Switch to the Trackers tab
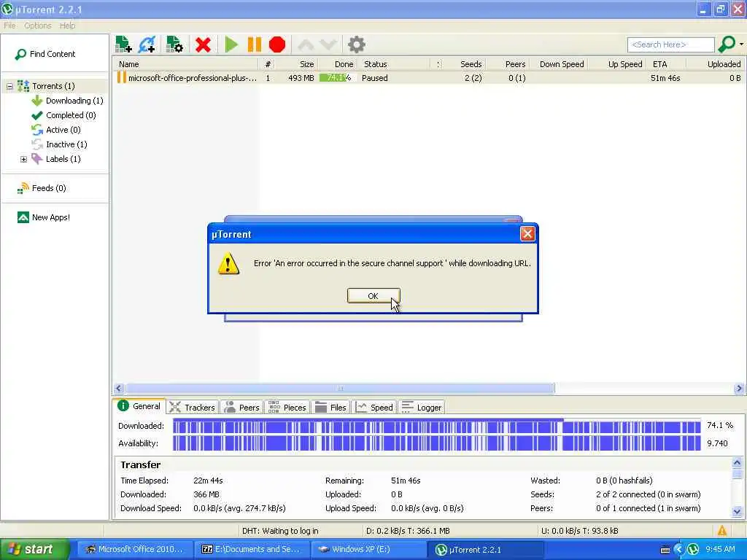This screenshot has width=747, height=560. click(193, 407)
